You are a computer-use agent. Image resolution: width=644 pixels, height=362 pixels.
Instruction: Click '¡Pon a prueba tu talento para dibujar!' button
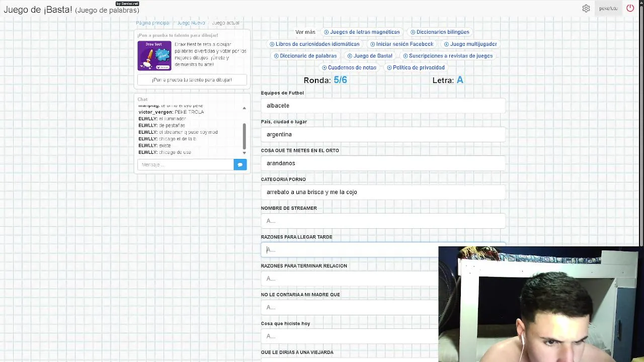(x=192, y=80)
